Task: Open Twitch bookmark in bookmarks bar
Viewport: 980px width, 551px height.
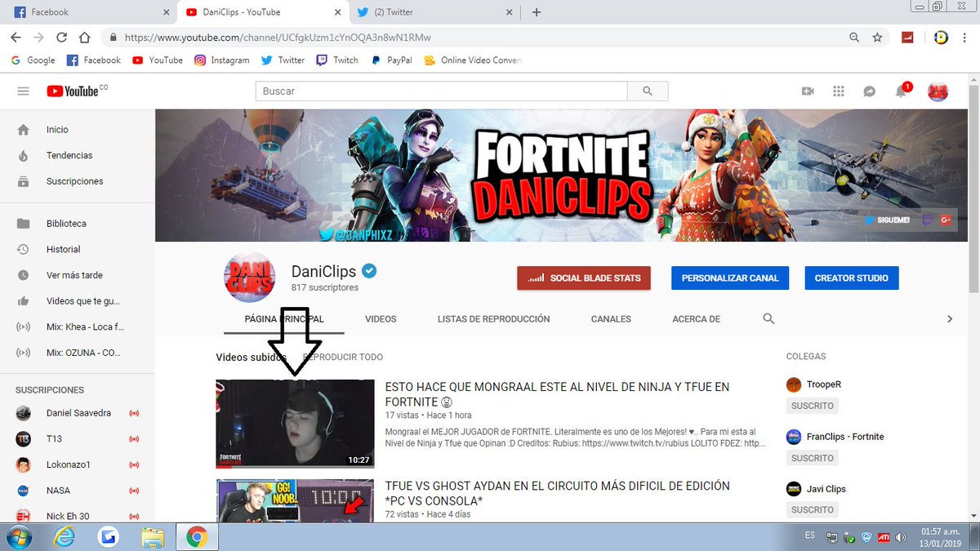Action: 337,60
